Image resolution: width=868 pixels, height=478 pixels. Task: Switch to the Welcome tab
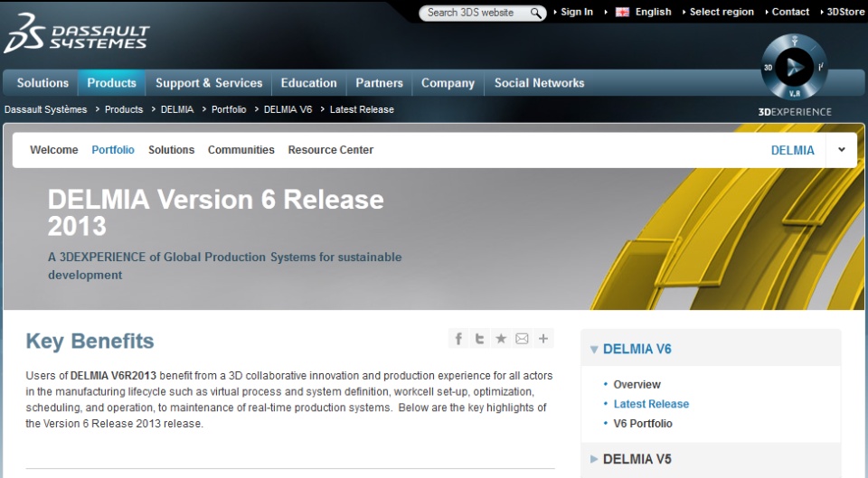[x=53, y=150]
